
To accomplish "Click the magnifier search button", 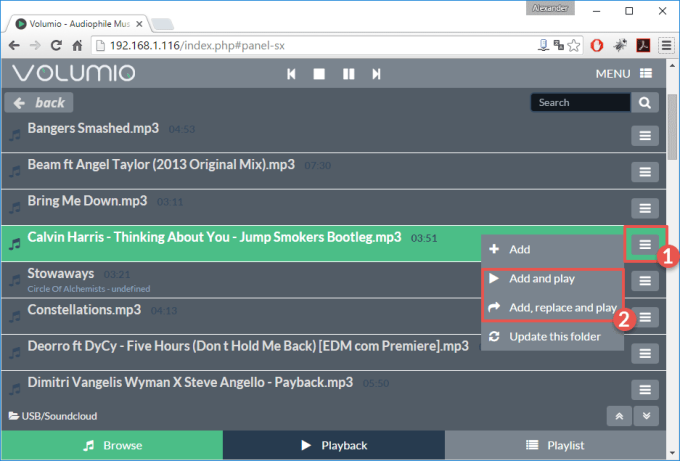I will click(645, 102).
